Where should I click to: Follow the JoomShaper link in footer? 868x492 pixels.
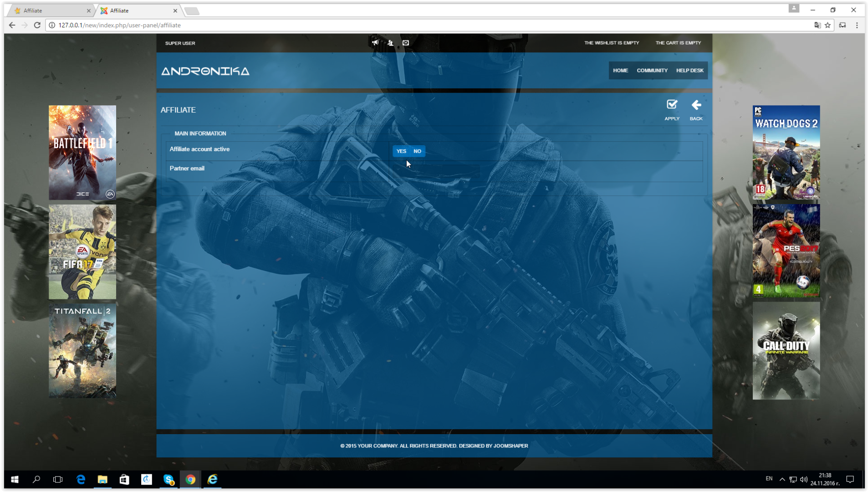(511, 446)
